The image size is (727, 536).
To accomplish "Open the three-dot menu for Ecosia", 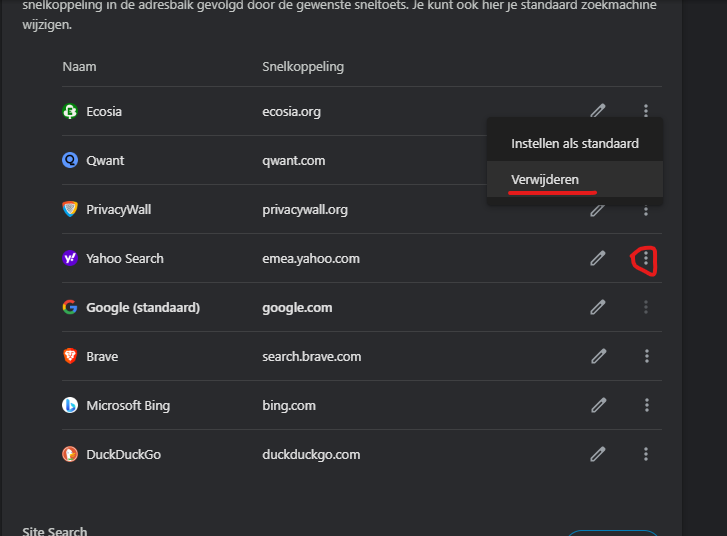I will (x=647, y=111).
